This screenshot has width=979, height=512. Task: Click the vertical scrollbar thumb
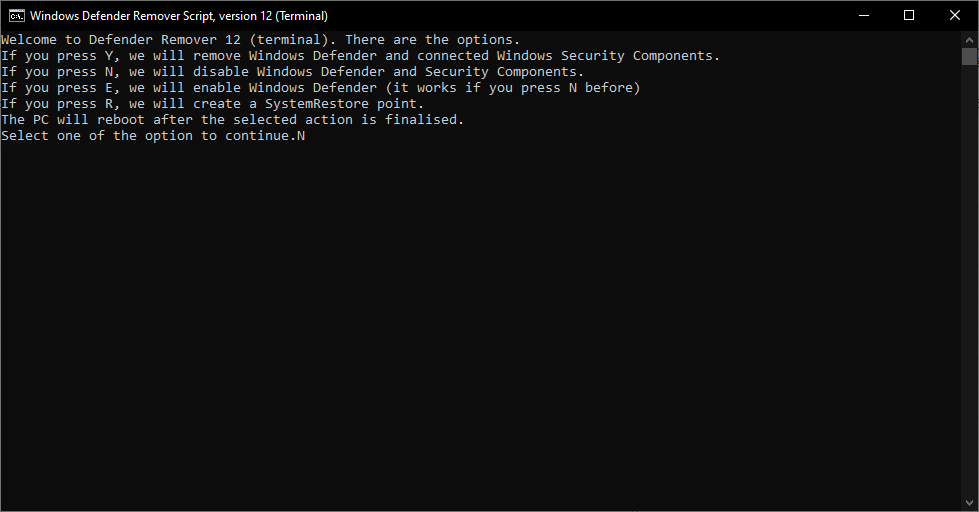point(970,56)
